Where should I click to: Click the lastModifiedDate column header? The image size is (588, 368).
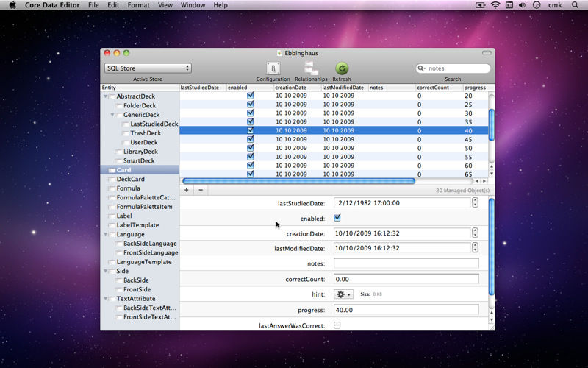(344, 88)
